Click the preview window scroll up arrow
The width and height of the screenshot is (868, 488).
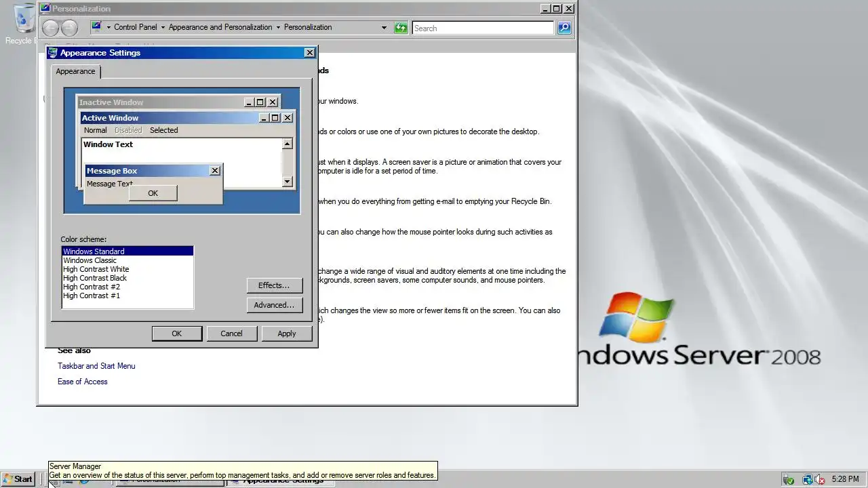(288, 144)
